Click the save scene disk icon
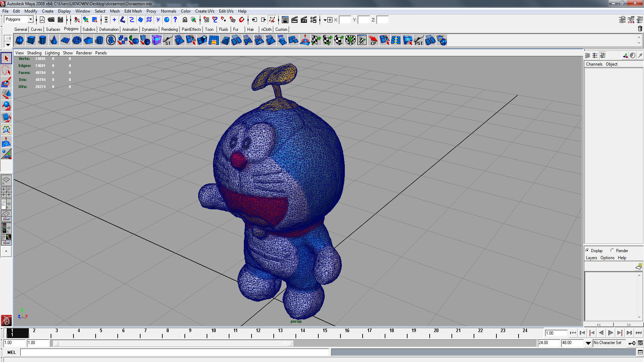The image size is (644, 362). (60, 20)
